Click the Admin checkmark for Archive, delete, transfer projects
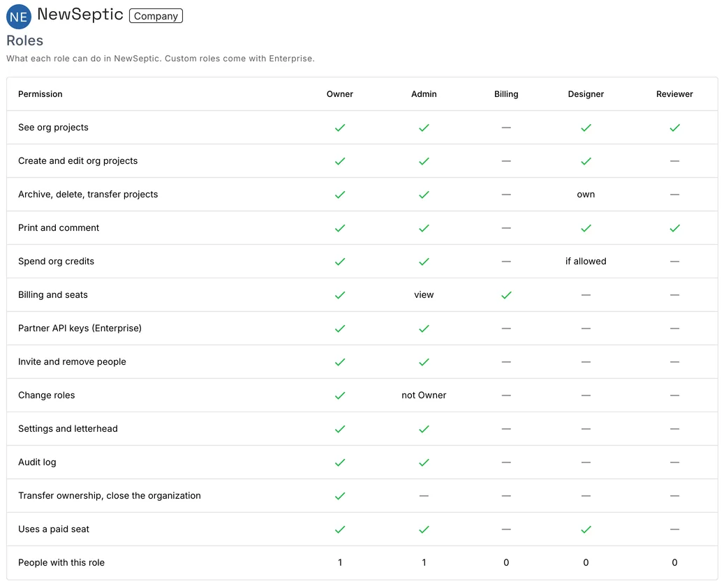 [x=424, y=195]
